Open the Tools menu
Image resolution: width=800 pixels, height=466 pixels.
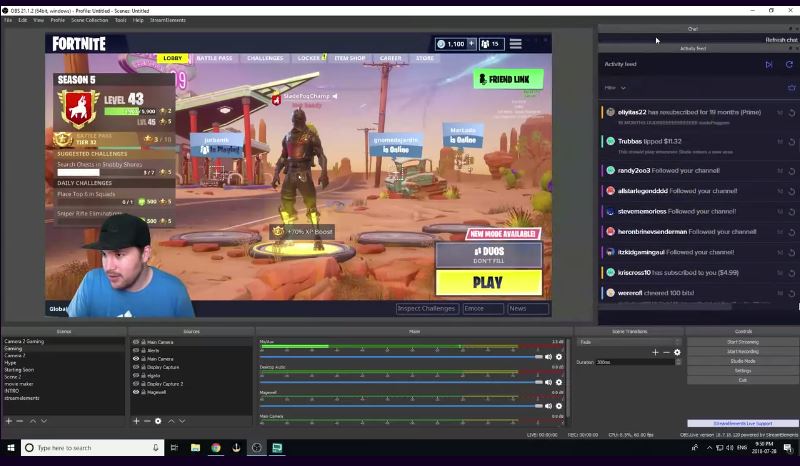pyautogui.click(x=120, y=20)
